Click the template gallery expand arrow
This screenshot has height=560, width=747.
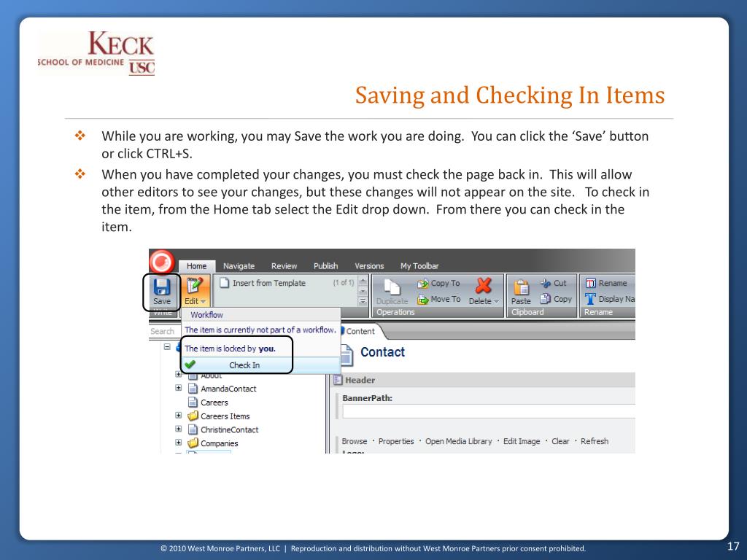pos(363,301)
